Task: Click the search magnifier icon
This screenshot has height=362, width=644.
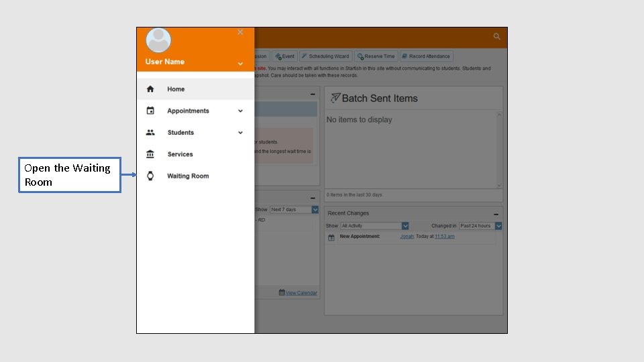Action: [496, 36]
